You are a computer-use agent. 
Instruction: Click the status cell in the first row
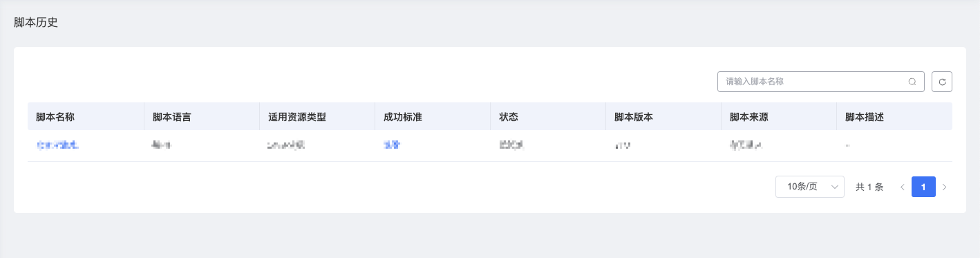point(512,145)
